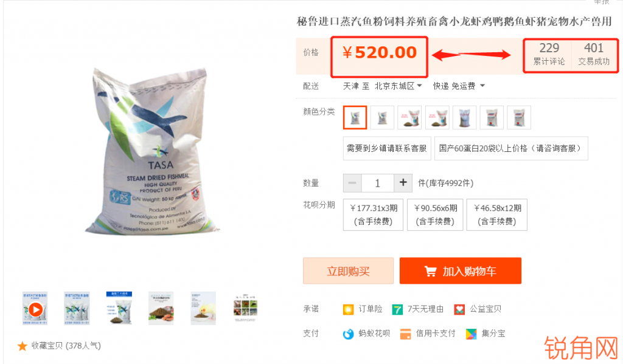Image resolution: width=623 pixels, height=364 pixels.
Task: Click the 信用卡支付 card icon
Action: [405, 334]
